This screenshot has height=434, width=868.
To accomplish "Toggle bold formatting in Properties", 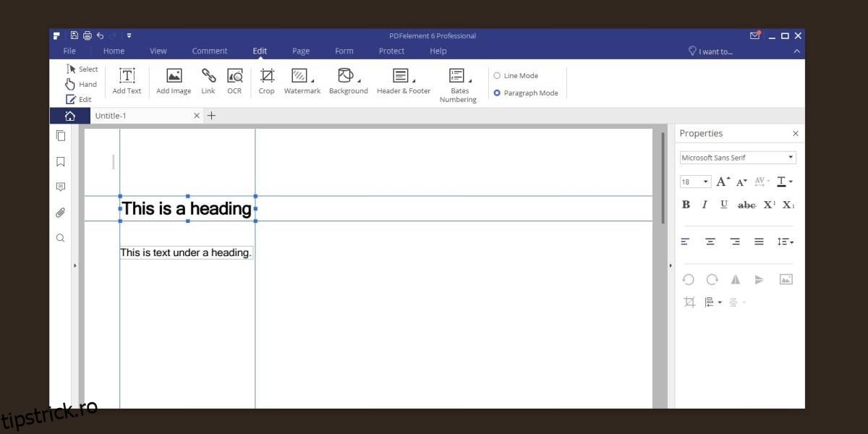I will pyautogui.click(x=686, y=205).
